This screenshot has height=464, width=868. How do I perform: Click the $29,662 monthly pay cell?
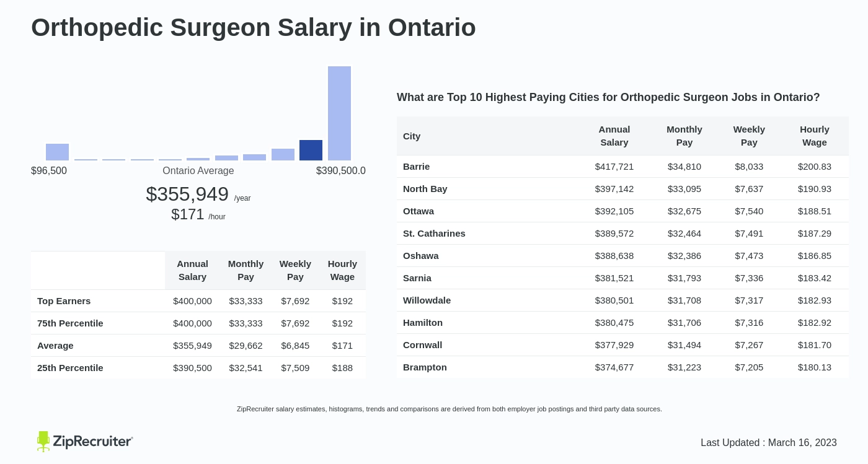pyautogui.click(x=246, y=345)
